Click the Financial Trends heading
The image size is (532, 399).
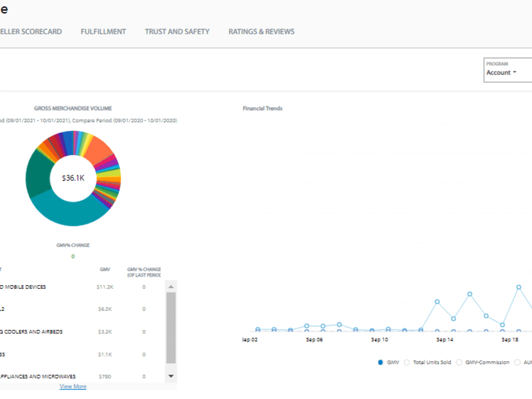tap(263, 109)
